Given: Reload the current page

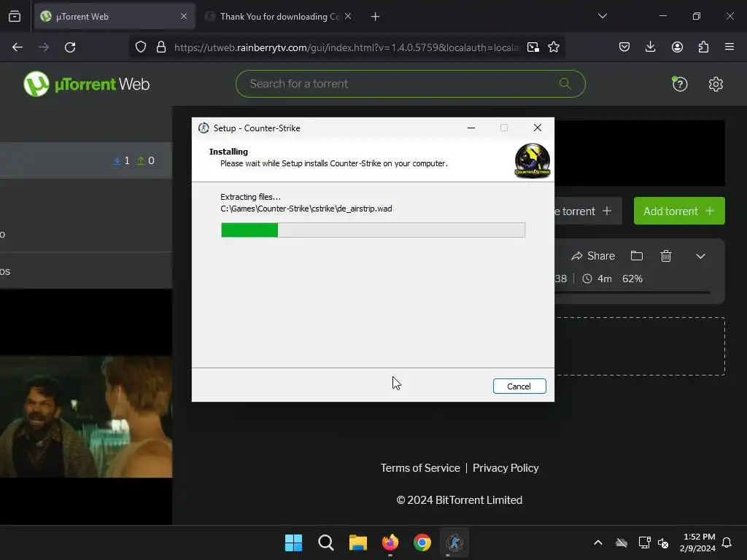Looking at the screenshot, I should click(70, 47).
